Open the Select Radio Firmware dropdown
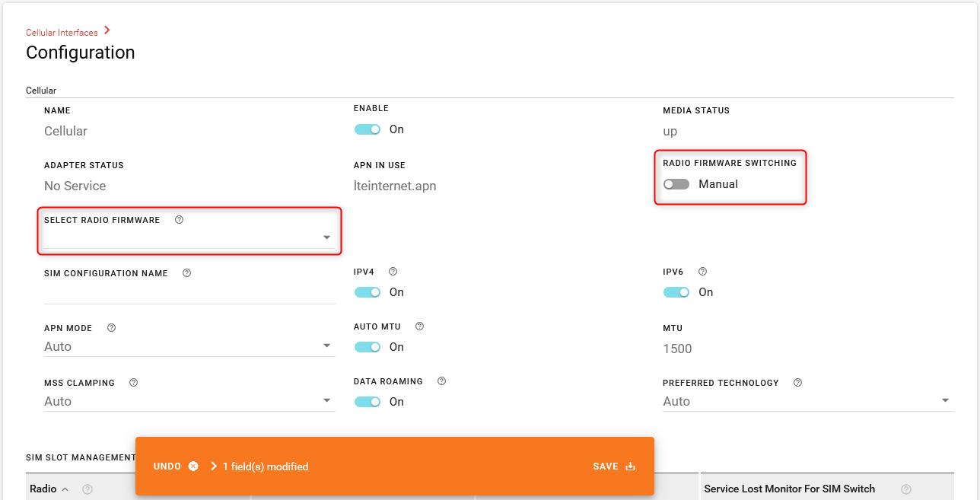Viewport: 980px width, 500px height. [x=189, y=237]
